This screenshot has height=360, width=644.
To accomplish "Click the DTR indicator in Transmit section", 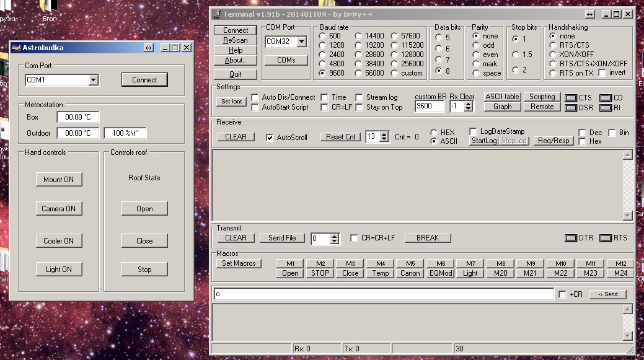I will [x=570, y=238].
